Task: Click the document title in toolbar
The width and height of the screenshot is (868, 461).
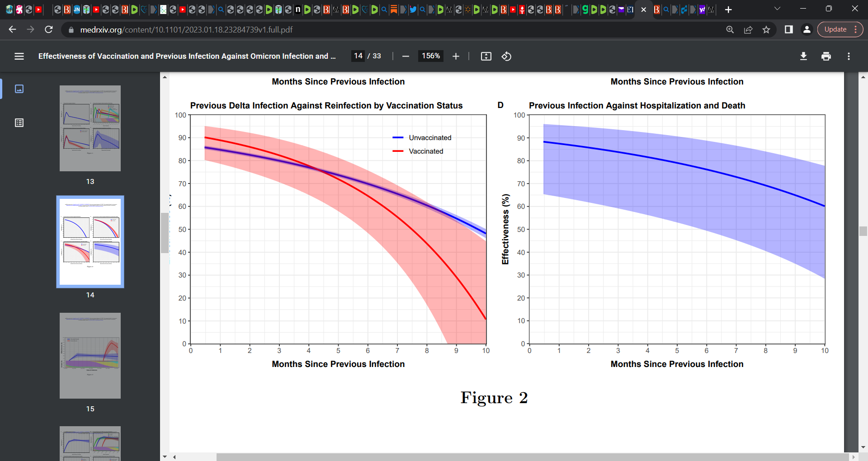Action: pyautogui.click(x=187, y=56)
